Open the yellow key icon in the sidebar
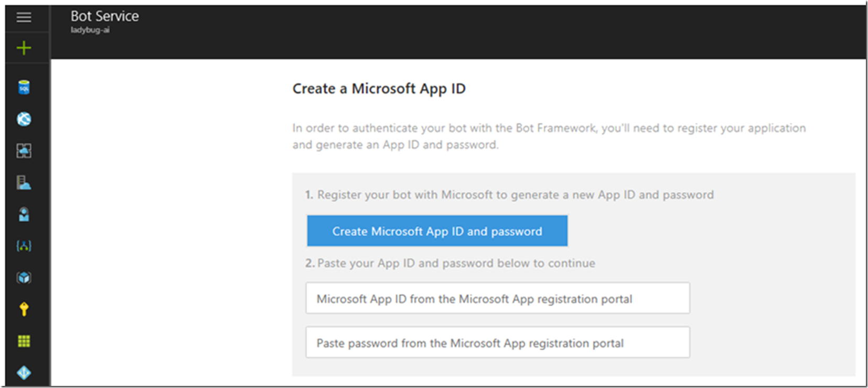Screen dimensions: 868x388 click(24, 309)
